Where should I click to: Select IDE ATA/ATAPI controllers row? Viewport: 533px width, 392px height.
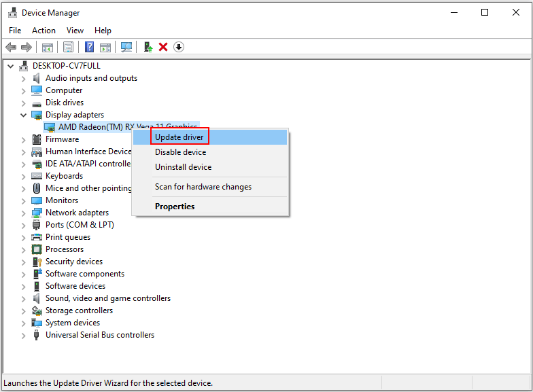pos(88,164)
